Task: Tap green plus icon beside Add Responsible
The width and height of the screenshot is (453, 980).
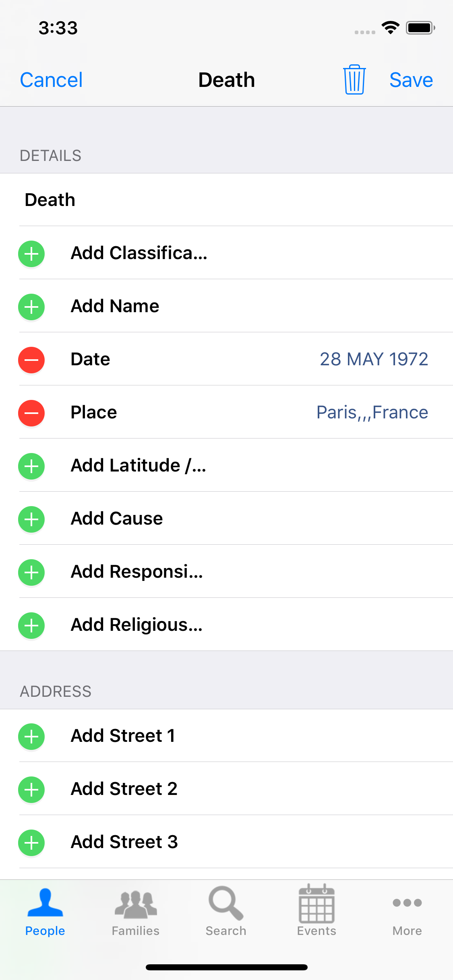Action: pos(31,572)
